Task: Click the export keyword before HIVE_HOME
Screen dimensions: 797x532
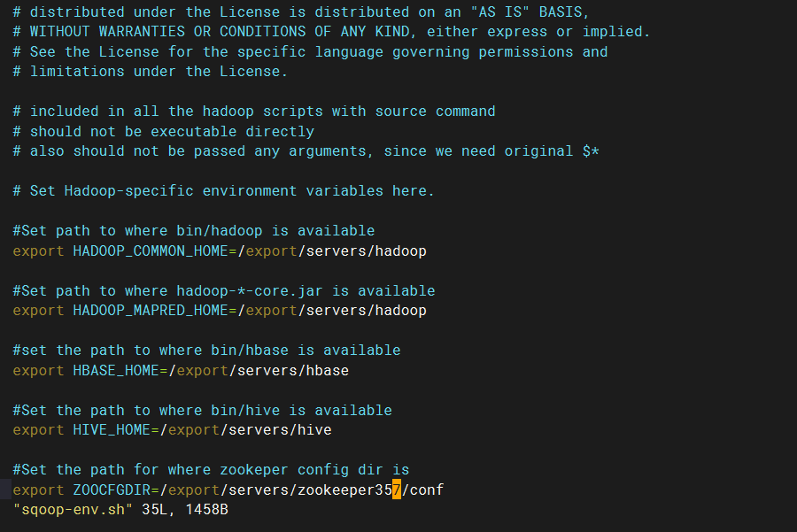Action: (38, 430)
